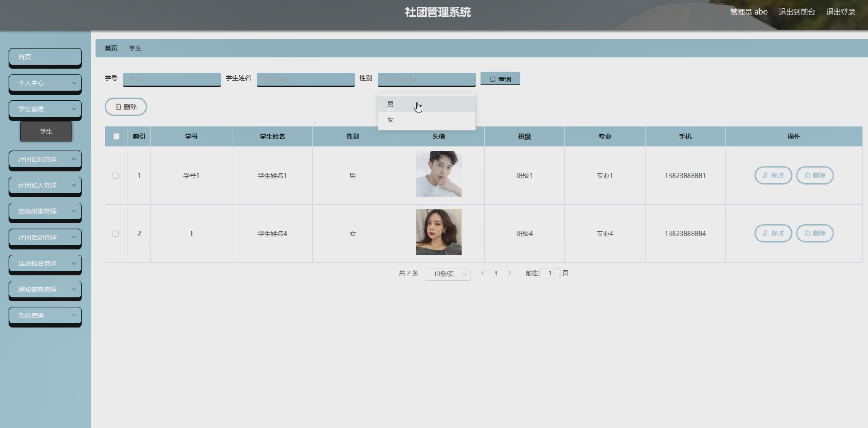868x428 pixels.
Task: Click 修改 edit button for 学生姓名1
Action: (773, 175)
